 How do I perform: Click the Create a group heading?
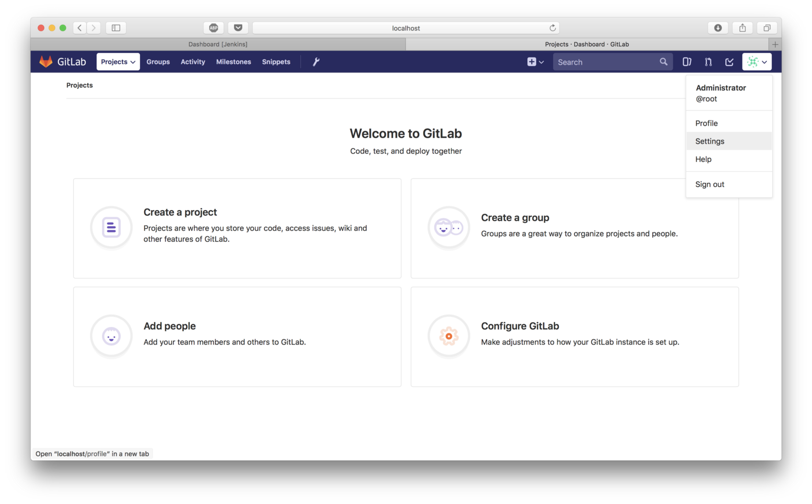click(515, 218)
